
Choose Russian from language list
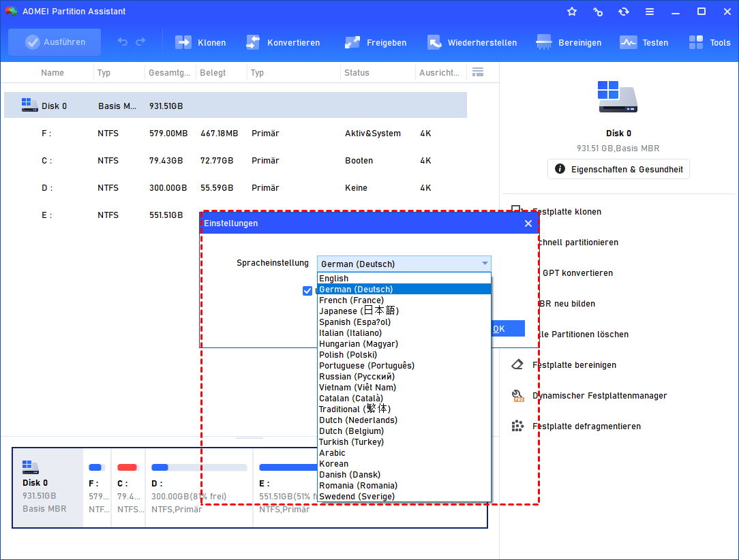404,376
